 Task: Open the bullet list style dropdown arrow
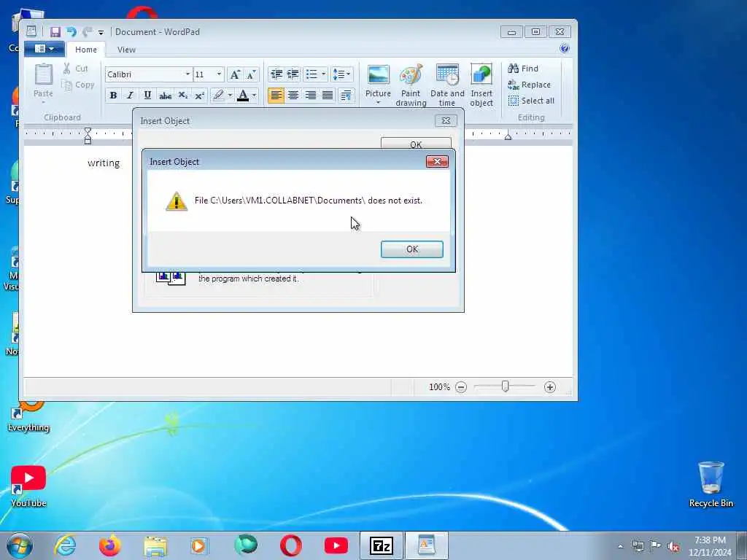(323, 74)
